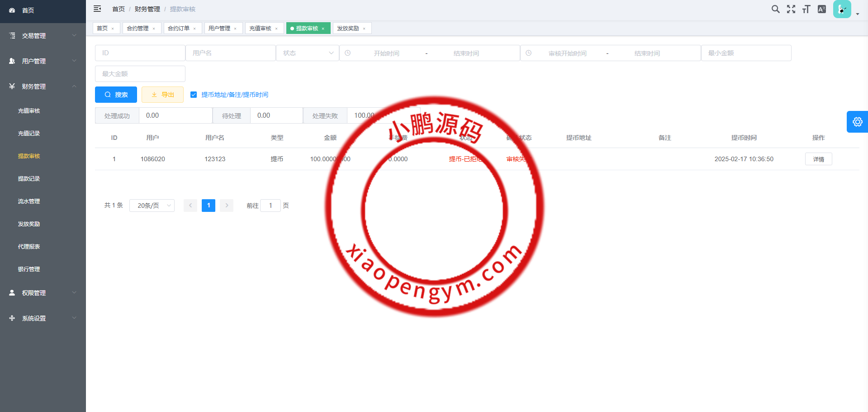Switch to the 合约订单 tab
Image resolution: width=868 pixels, height=412 pixels.
179,28
